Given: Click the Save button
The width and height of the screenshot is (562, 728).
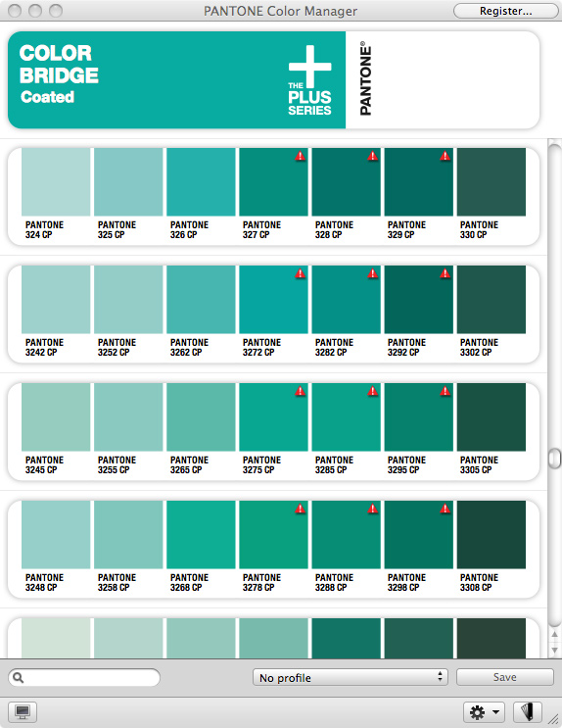Looking at the screenshot, I should click(505, 677).
